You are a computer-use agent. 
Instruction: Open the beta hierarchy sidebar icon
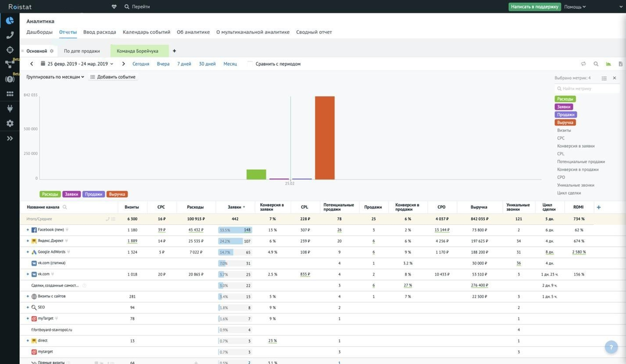click(x=9, y=64)
